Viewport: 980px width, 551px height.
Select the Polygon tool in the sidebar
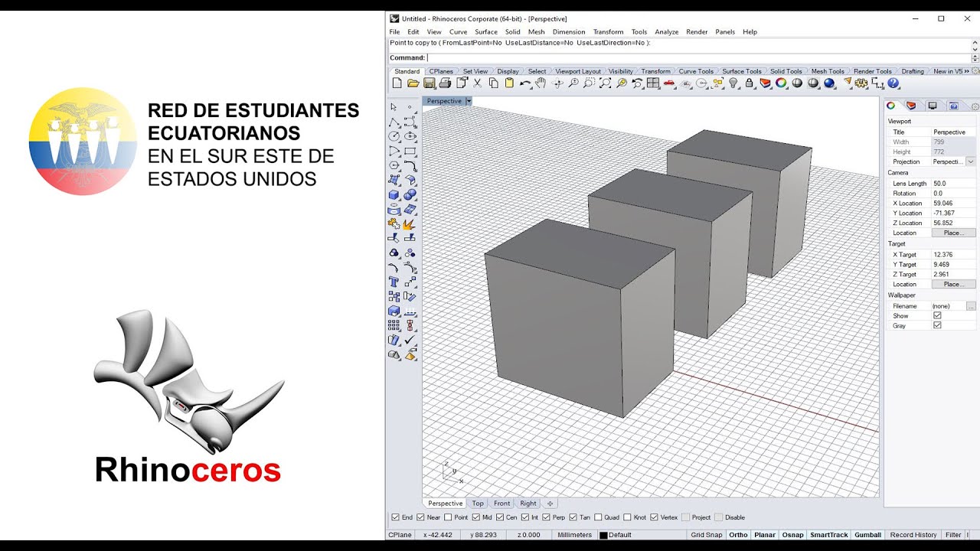coord(394,165)
